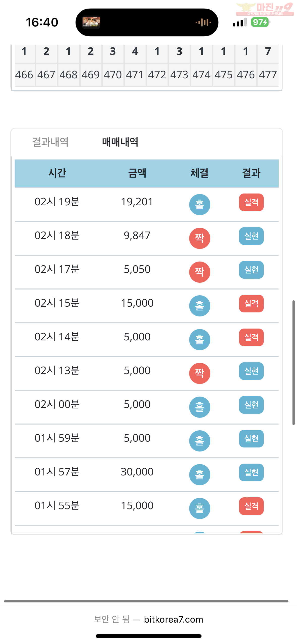
Task: Click the 시간 column header
Action: click(57, 173)
